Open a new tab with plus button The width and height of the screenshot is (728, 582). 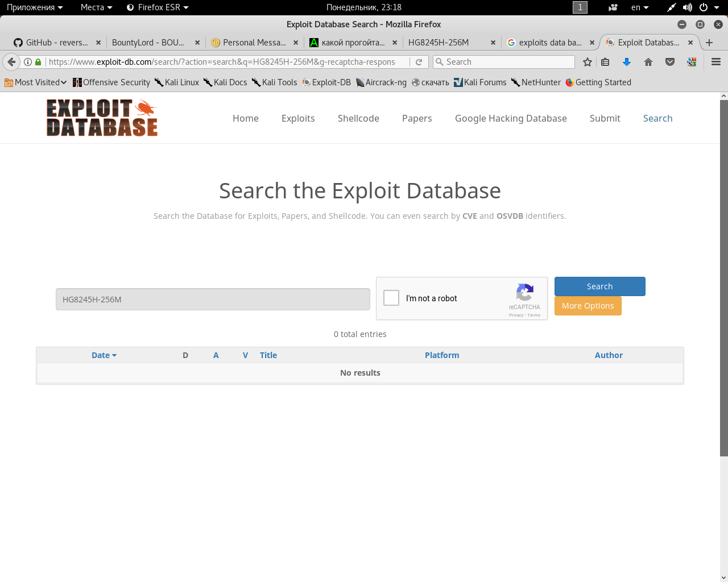[709, 43]
